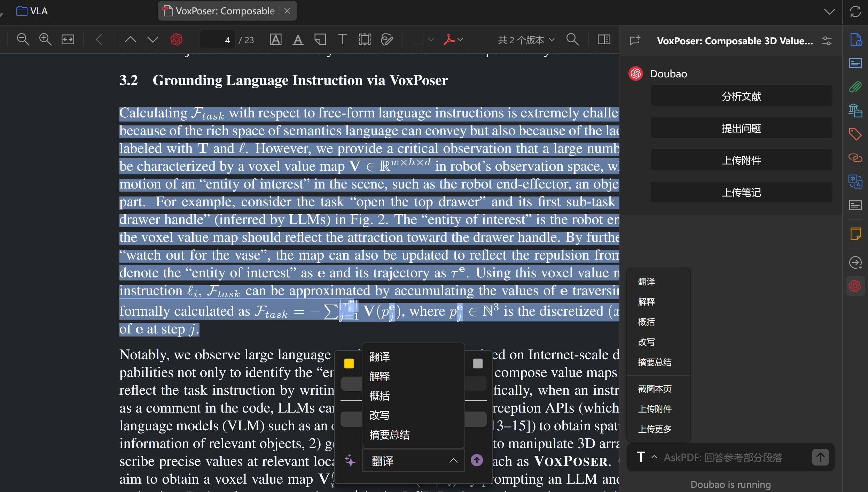Viewport: 868px width, 492px height.
Task: Toggle the split view layout
Action: click(604, 39)
